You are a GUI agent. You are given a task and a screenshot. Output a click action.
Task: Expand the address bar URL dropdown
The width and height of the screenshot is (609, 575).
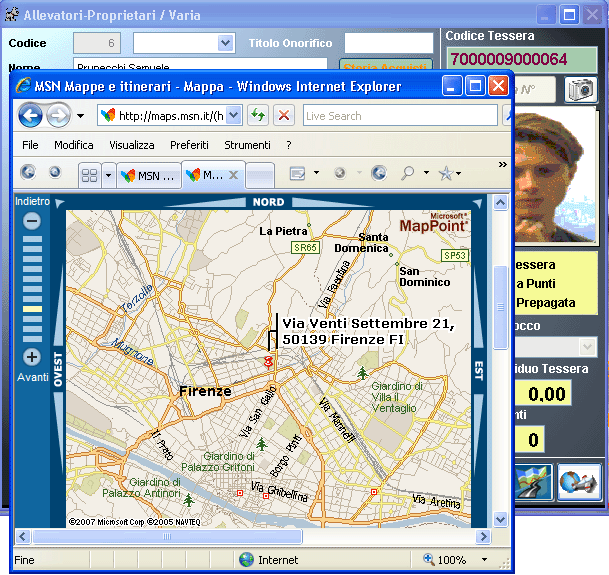(233, 115)
